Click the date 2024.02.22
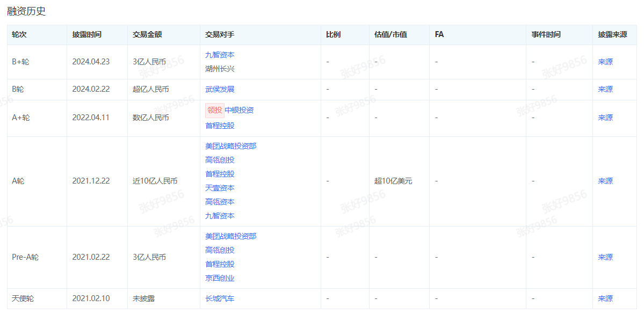This screenshot has height=314, width=644. click(91, 89)
